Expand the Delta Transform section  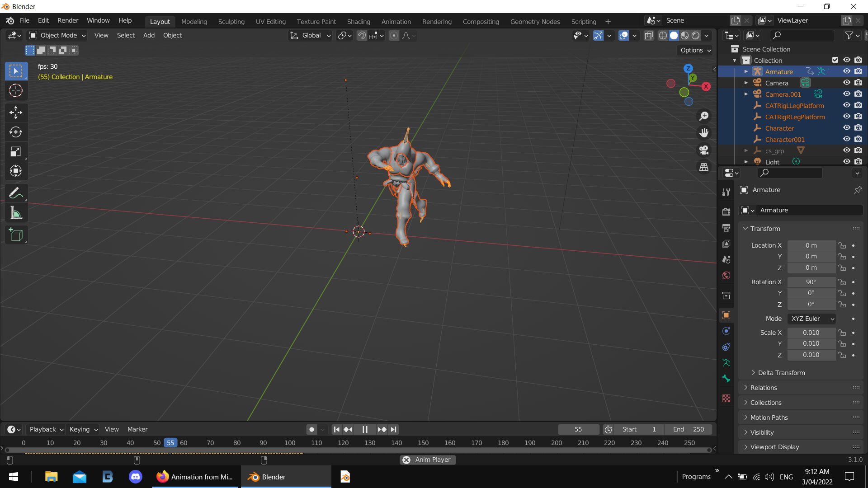click(x=779, y=372)
